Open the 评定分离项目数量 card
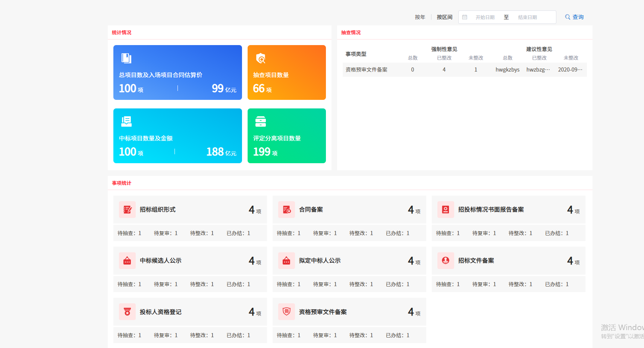644x348 pixels. click(287, 136)
